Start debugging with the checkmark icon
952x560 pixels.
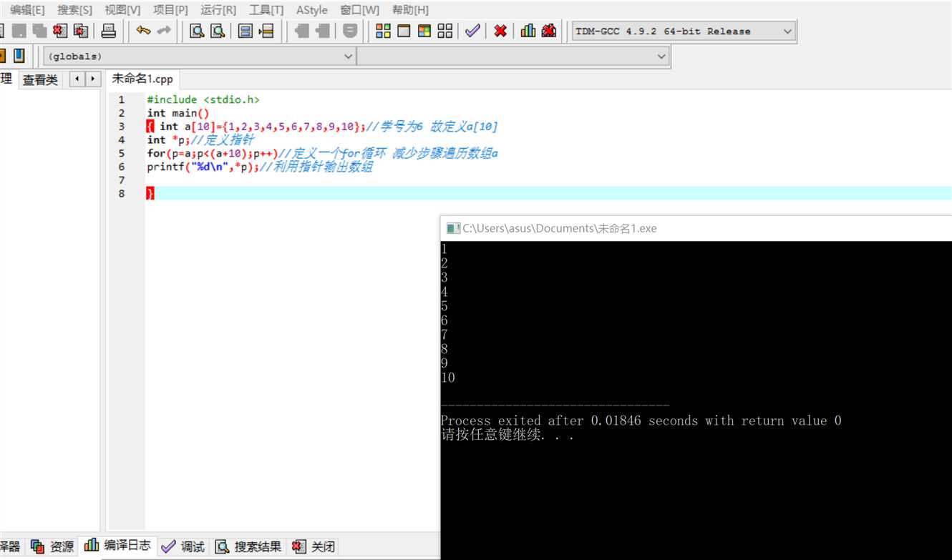pos(472,31)
